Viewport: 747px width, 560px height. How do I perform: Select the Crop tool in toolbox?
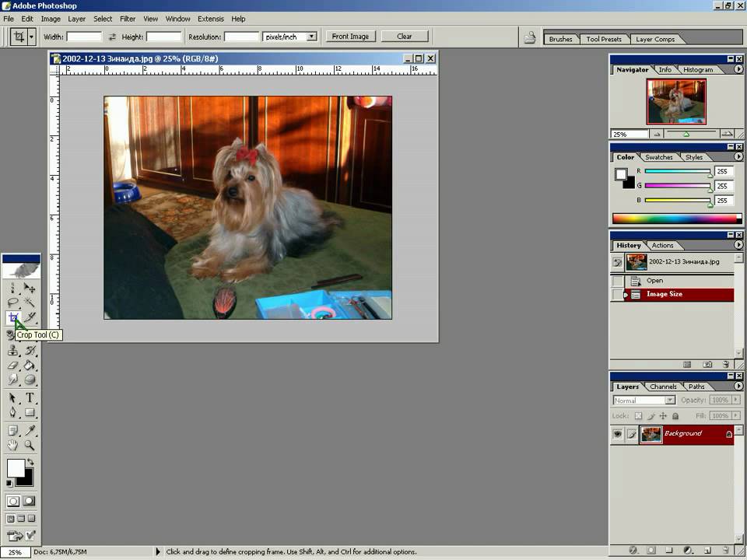point(13,317)
